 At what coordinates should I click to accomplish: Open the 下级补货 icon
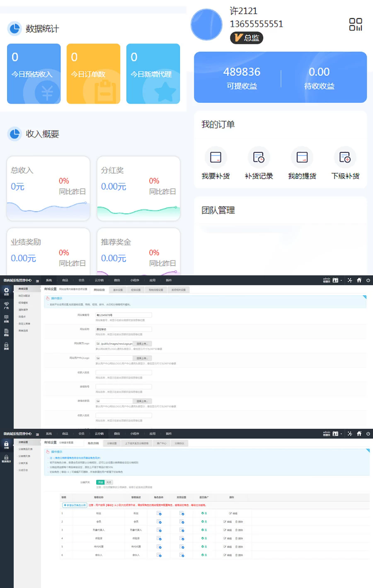pyautogui.click(x=345, y=158)
